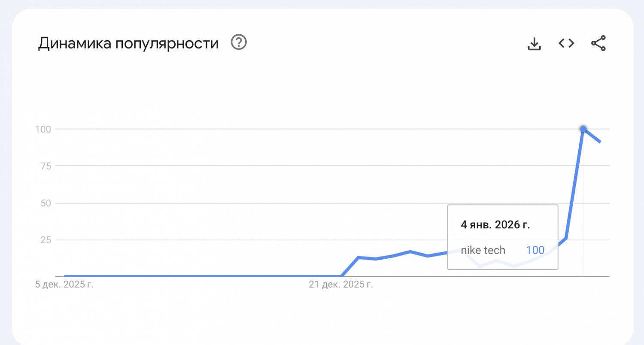Click the share icon

click(x=598, y=43)
